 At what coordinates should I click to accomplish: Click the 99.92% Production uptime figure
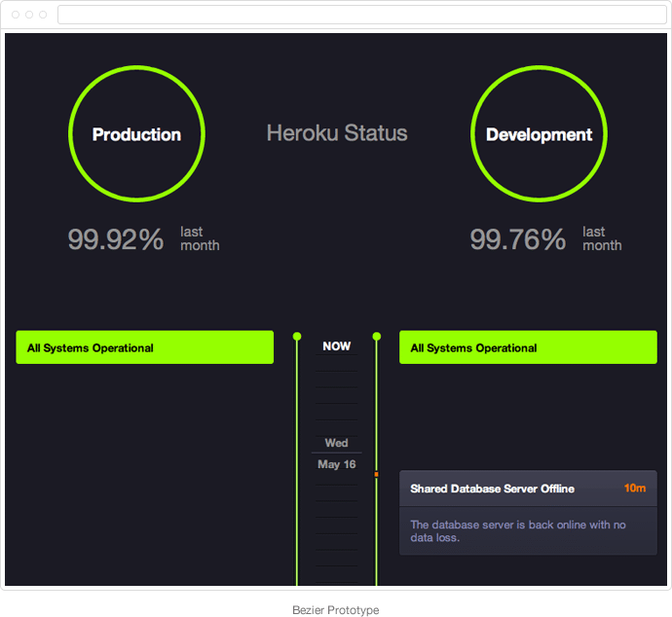click(116, 239)
